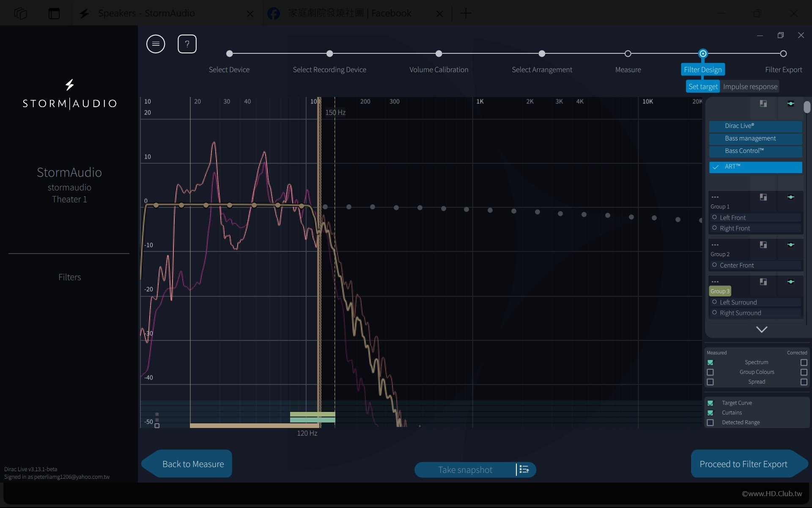Screen dimensions: 812x508
Task: Select Left Surround speaker
Action: tap(755, 302)
